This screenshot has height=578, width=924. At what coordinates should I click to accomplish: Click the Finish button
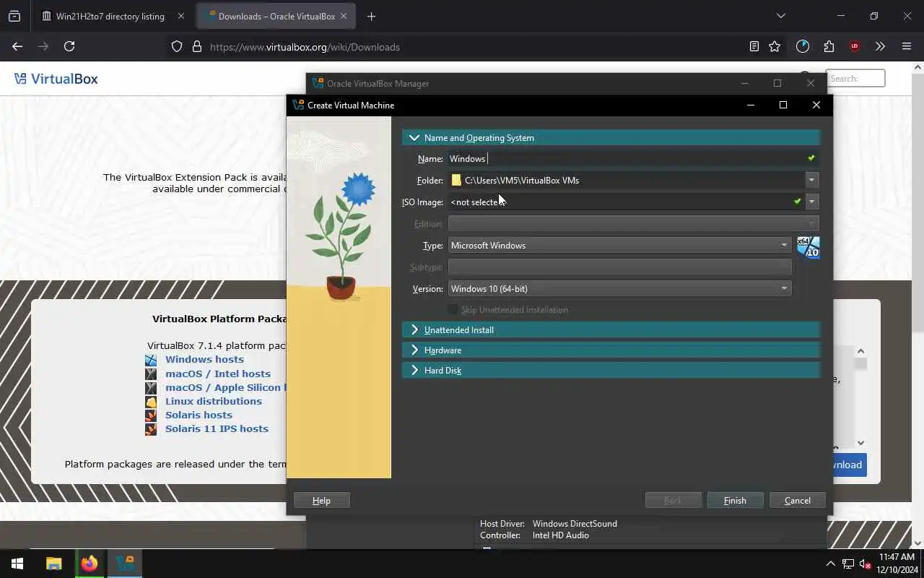pos(735,500)
